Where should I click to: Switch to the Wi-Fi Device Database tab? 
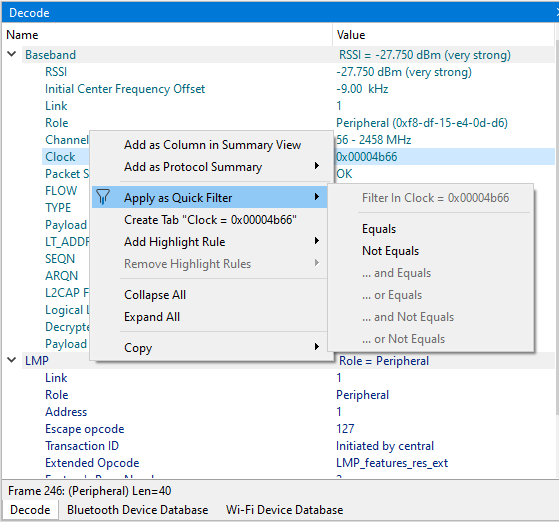pyautogui.click(x=284, y=510)
